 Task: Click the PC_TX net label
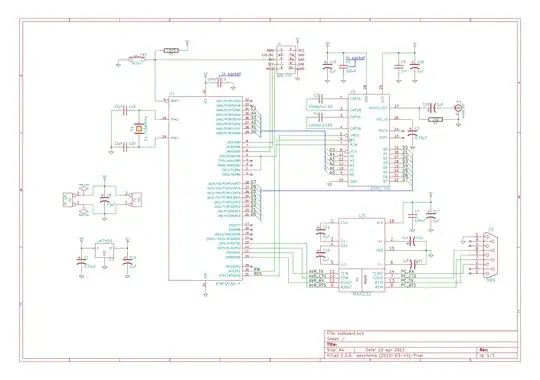tap(407, 281)
